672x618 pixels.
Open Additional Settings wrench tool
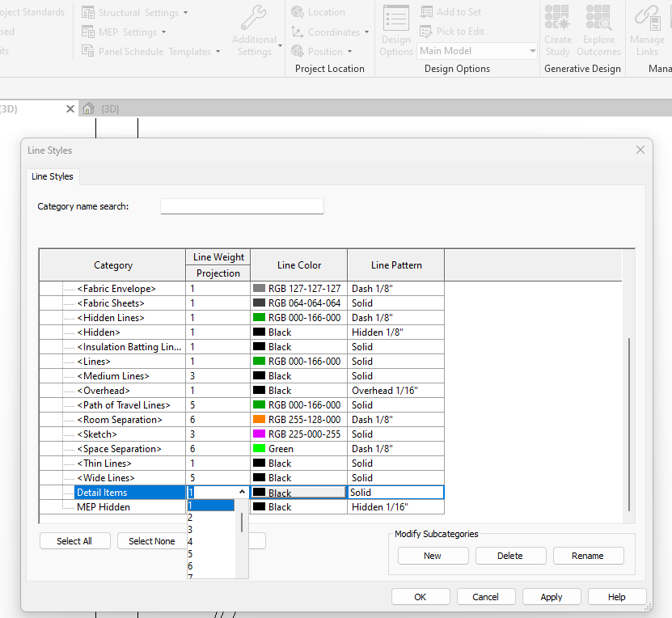coord(254,18)
